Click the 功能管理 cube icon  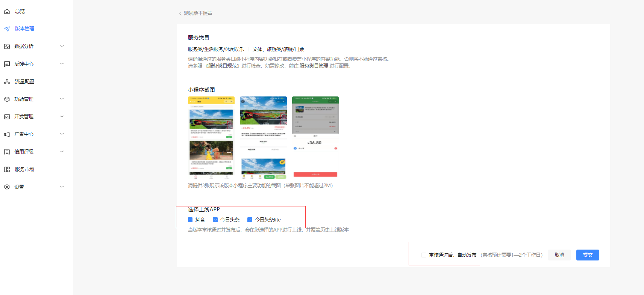pos(7,99)
